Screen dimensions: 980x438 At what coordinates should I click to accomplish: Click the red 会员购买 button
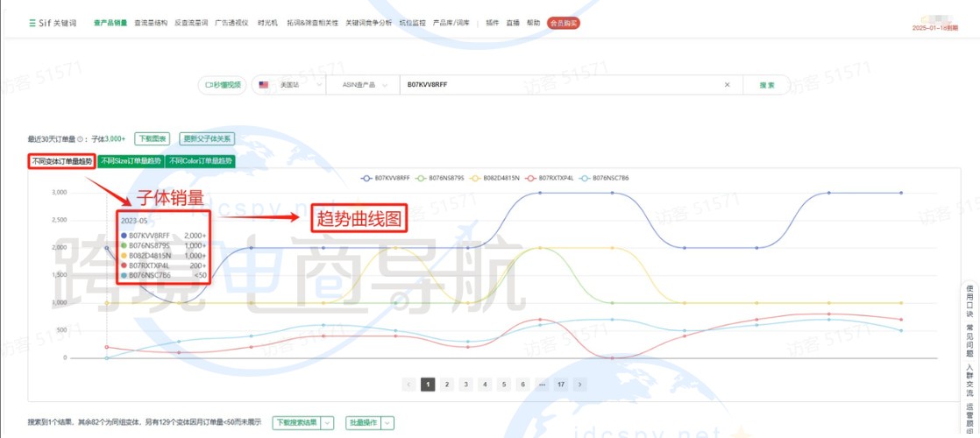pos(563,24)
